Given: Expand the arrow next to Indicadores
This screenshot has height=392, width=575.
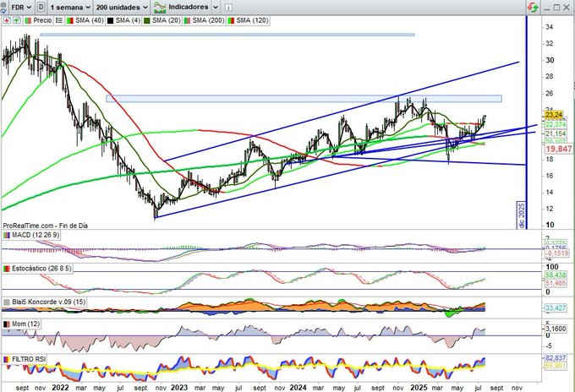Looking at the screenshot, I should tap(216, 7).
